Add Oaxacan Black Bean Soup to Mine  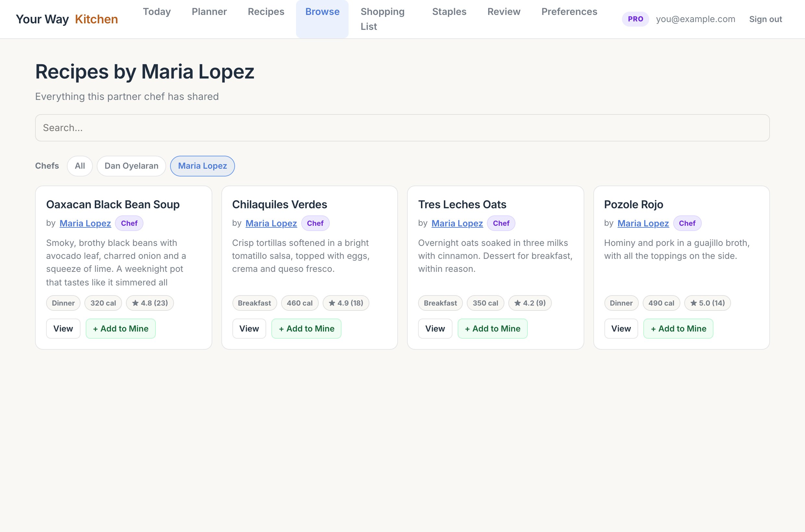(x=120, y=328)
